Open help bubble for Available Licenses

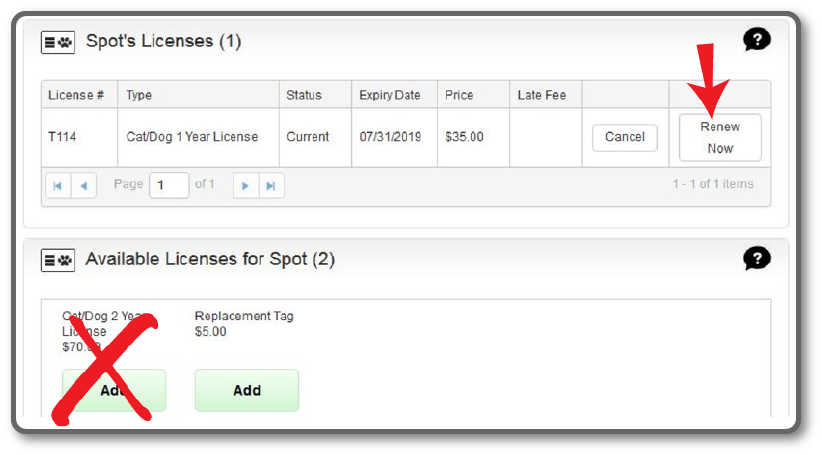click(756, 258)
